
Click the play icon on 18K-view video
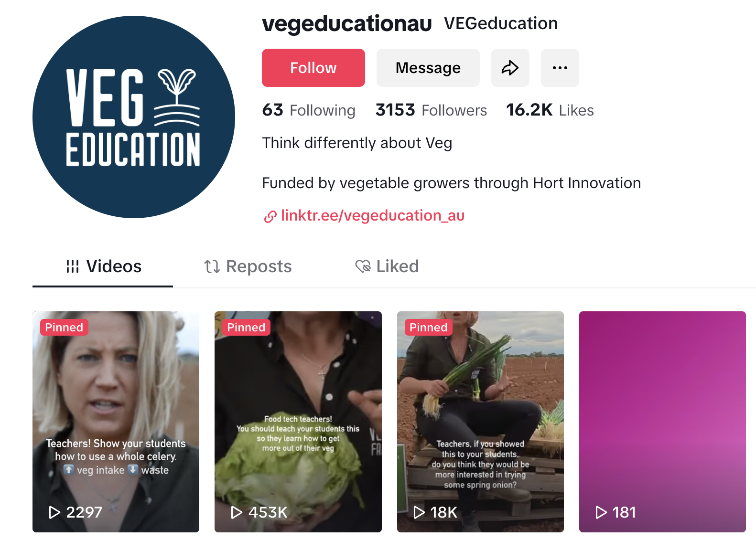[419, 512]
